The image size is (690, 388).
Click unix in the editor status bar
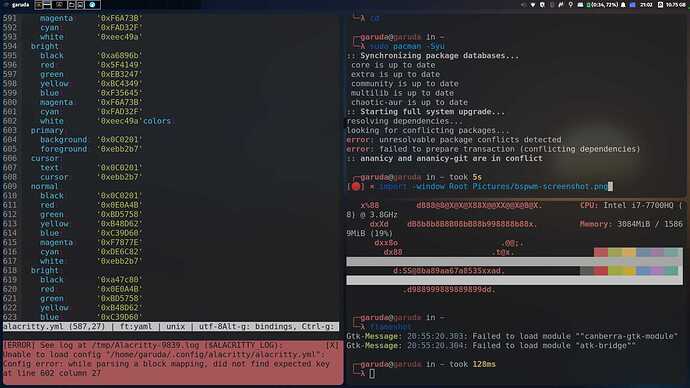coord(176,326)
